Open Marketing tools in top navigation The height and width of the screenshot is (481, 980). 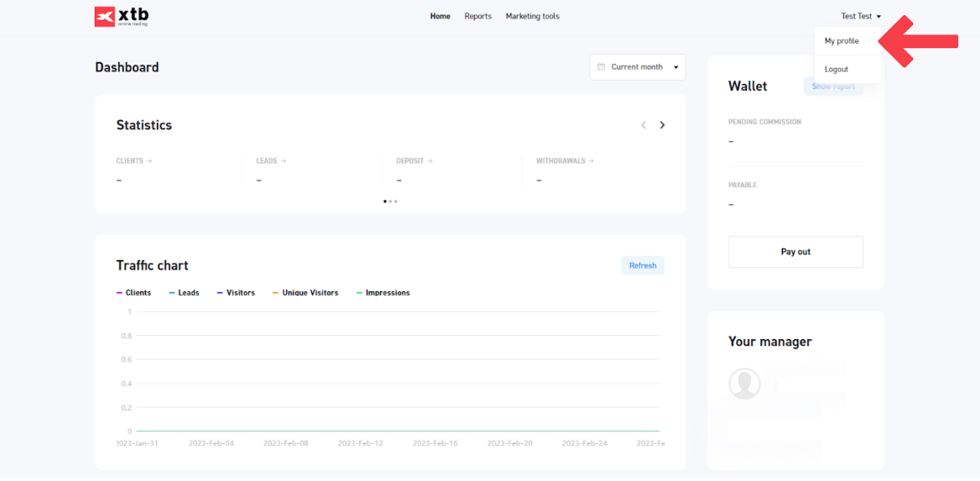tap(532, 17)
